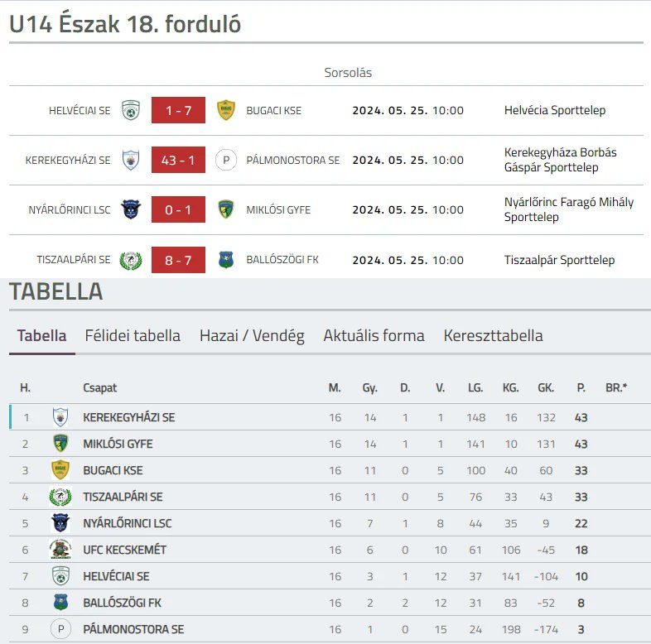Open the Aktuális forma tab
The height and width of the screenshot is (644, 651).
coord(374,335)
